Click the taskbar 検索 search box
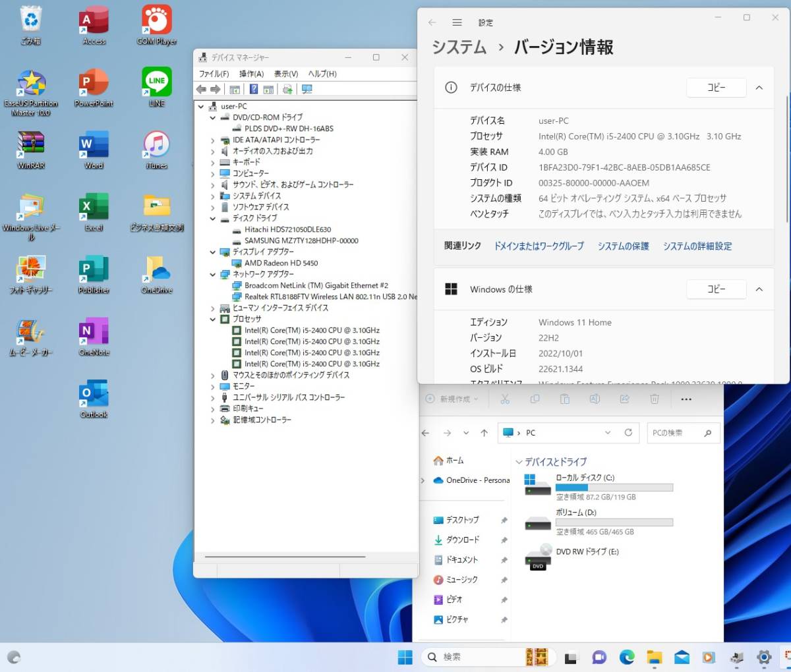This screenshot has width=791, height=672. 488,657
